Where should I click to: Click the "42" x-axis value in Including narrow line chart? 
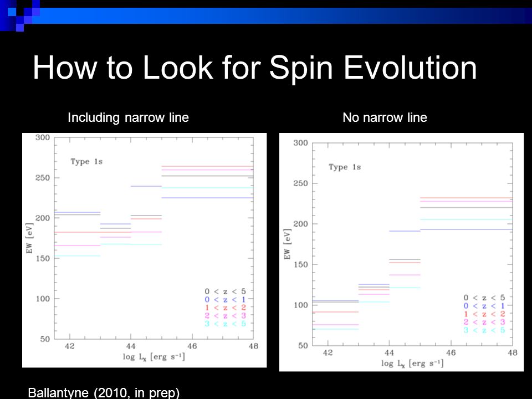coord(70,346)
